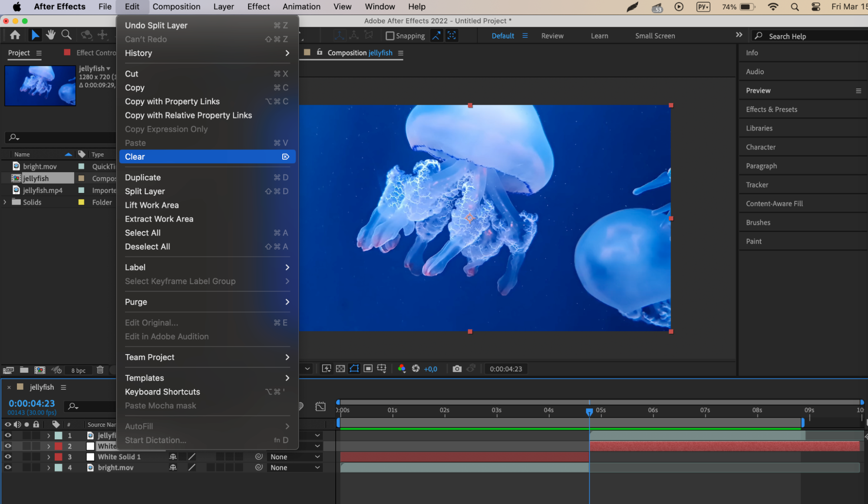Select the Hand tool
Image resolution: width=868 pixels, height=504 pixels.
[51, 35]
